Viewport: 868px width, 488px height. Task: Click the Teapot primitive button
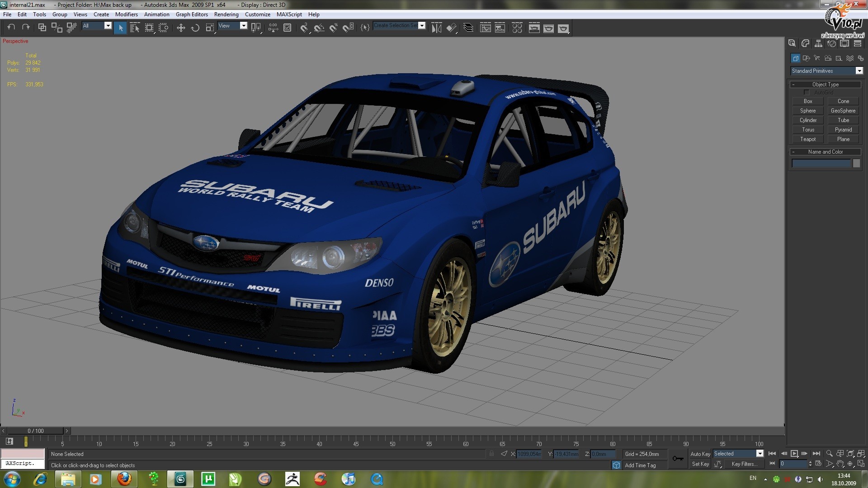(x=808, y=139)
